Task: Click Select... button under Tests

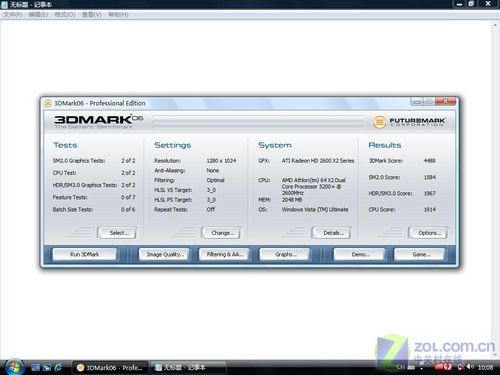Action: pos(117,233)
